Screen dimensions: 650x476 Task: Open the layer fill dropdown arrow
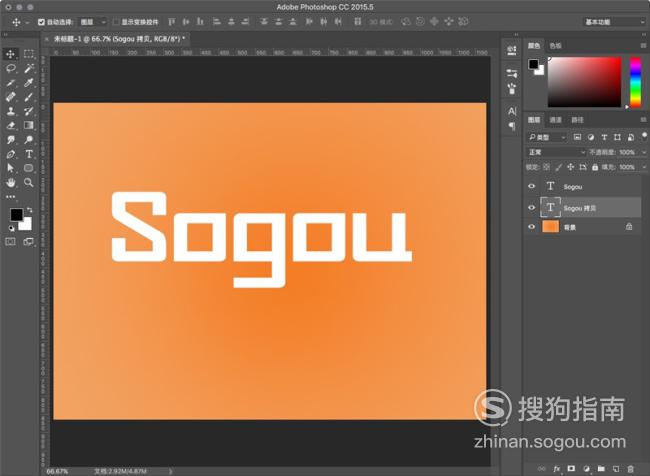pos(643,167)
